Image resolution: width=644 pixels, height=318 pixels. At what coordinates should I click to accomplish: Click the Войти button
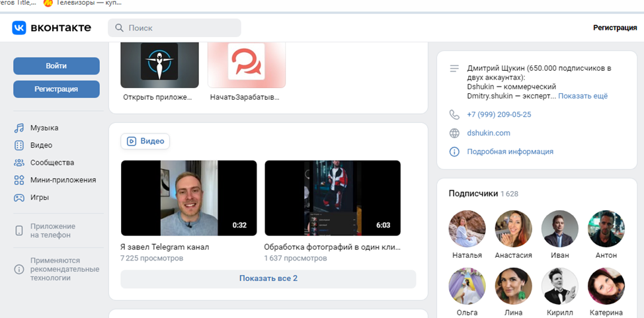(56, 66)
